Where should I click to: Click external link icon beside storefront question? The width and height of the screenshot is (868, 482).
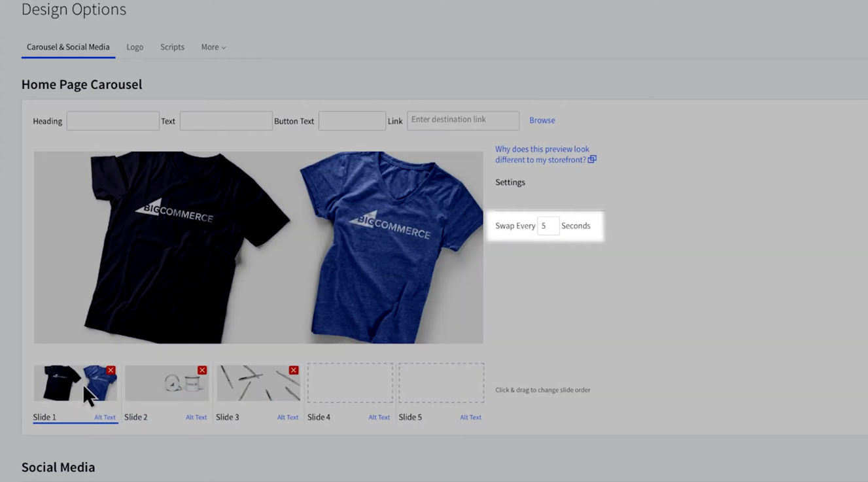tap(592, 160)
